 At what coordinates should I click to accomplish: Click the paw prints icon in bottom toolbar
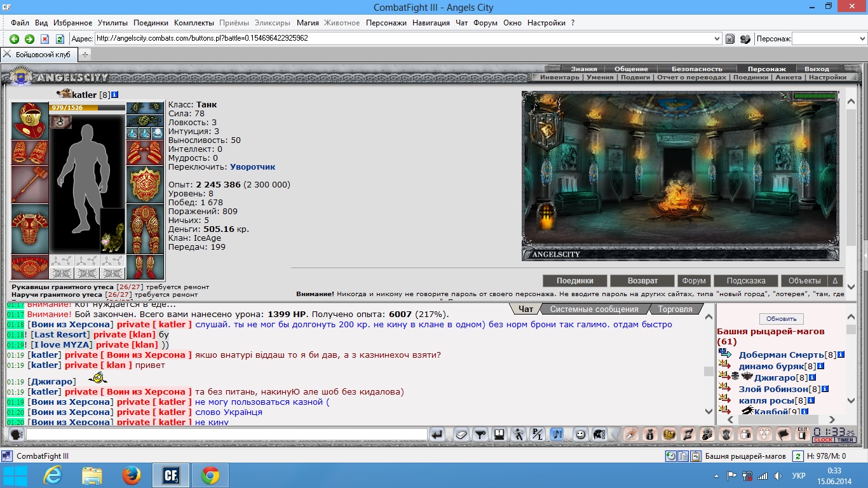[x=764, y=435]
